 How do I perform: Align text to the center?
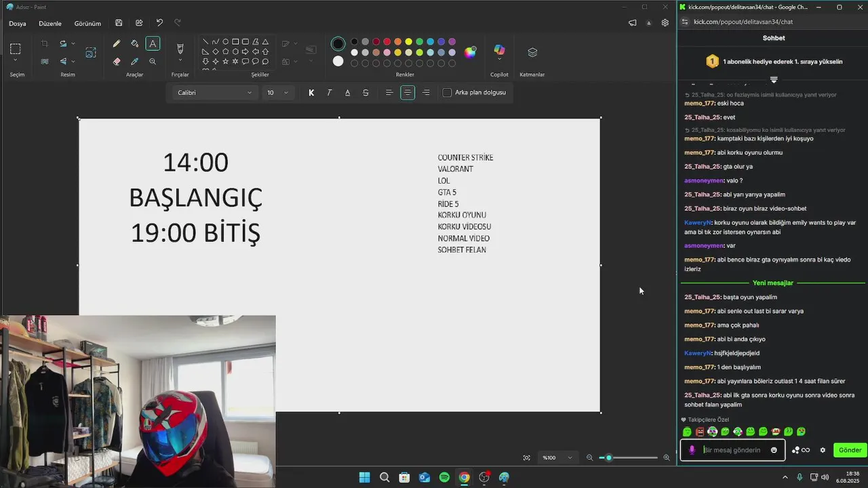408,92
